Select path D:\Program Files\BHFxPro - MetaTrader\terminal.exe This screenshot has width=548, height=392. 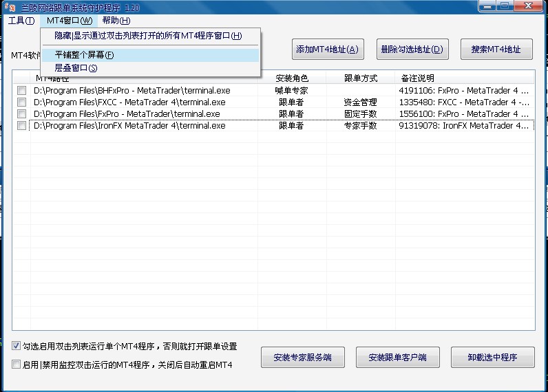132,91
